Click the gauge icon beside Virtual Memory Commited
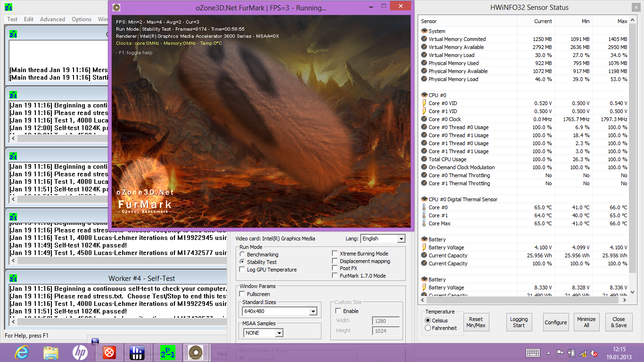 pyautogui.click(x=424, y=39)
